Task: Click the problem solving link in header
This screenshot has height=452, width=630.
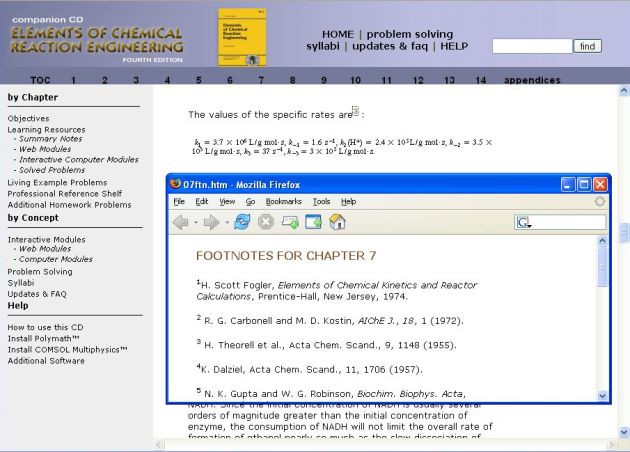Action: (x=410, y=34)
